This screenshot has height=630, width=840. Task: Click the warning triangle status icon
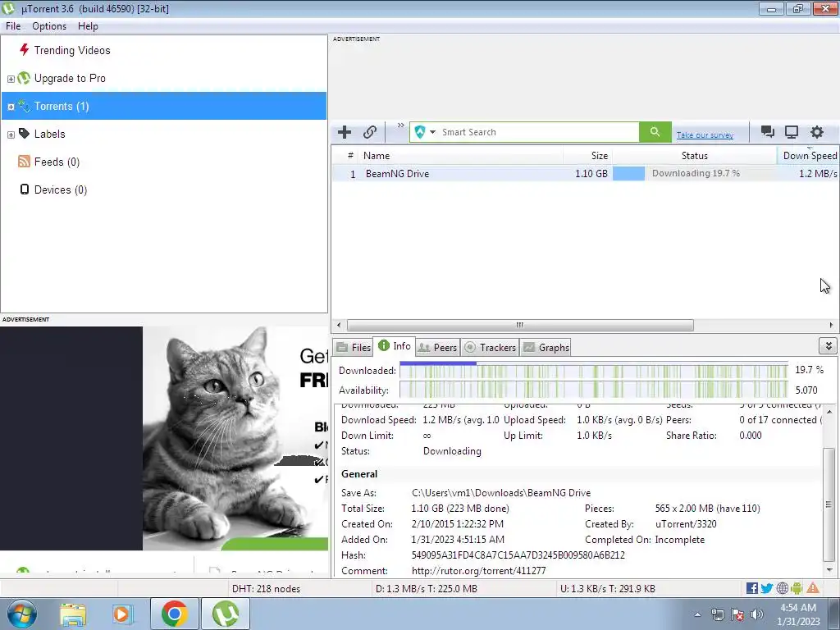coord(813,588)
